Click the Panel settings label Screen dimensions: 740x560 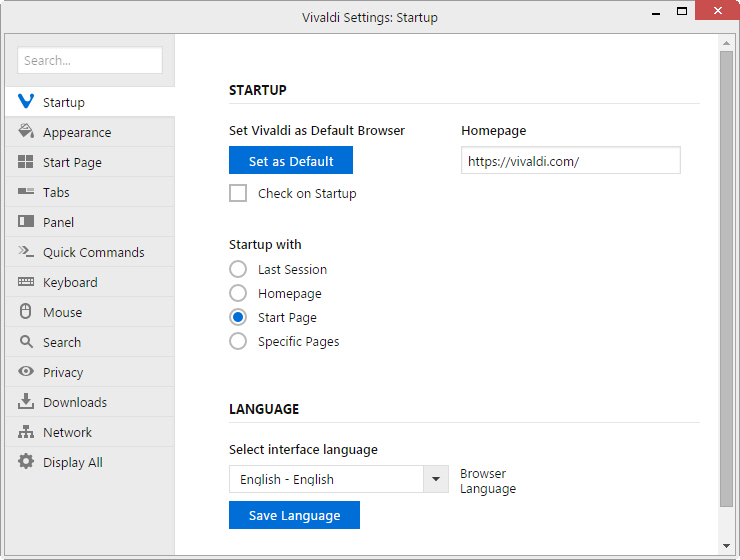(x=59, y=222)
